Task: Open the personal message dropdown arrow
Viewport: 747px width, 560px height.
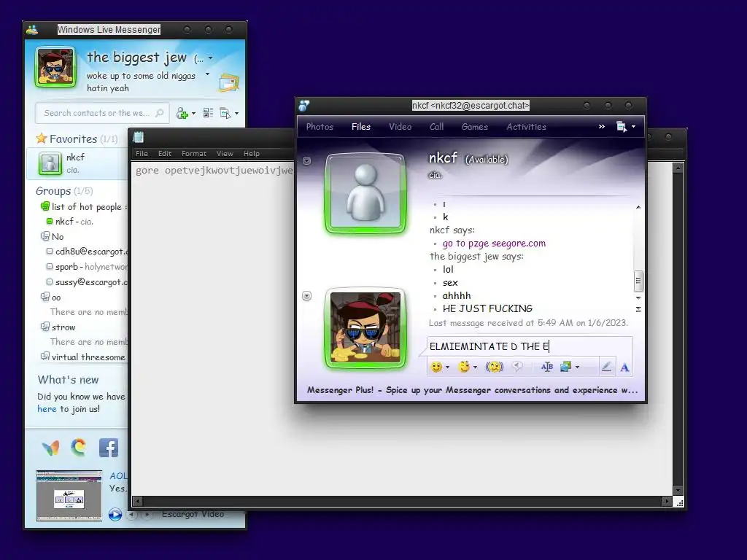Action: (207, 74)
